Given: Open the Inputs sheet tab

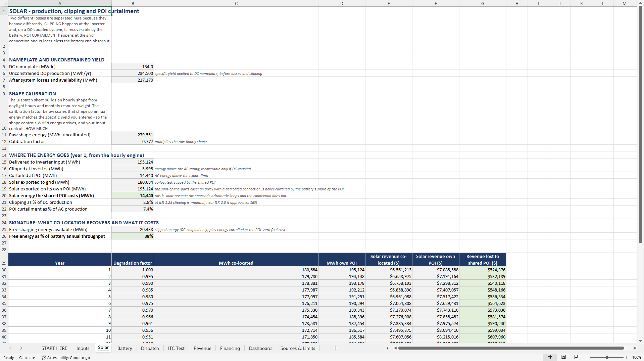Looking at the screenshot, I should [x=83, y=348].
